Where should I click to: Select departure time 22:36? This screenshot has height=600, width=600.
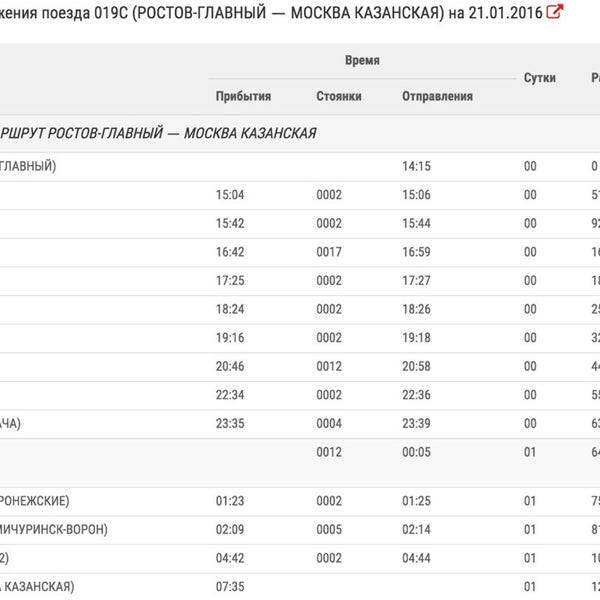(416, 395)
